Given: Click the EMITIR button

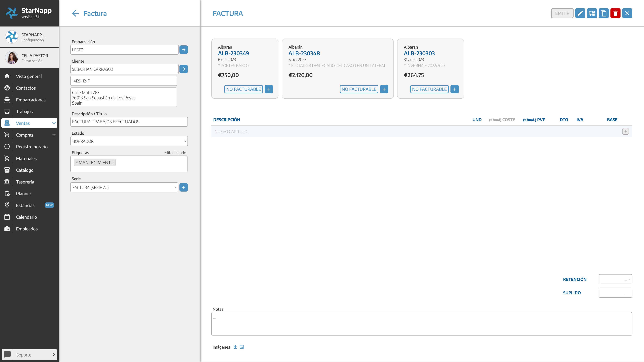Looking at the screenshot, I should pos(562,13).
